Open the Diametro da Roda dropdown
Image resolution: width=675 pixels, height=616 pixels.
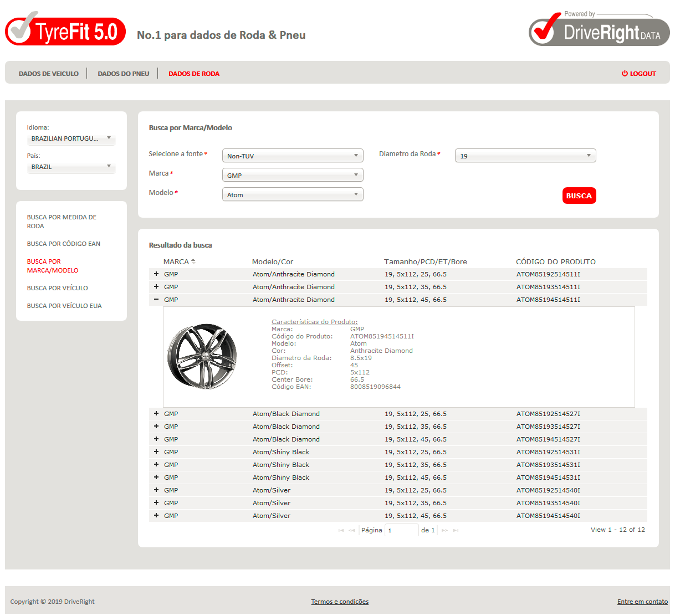click(525, 156)
